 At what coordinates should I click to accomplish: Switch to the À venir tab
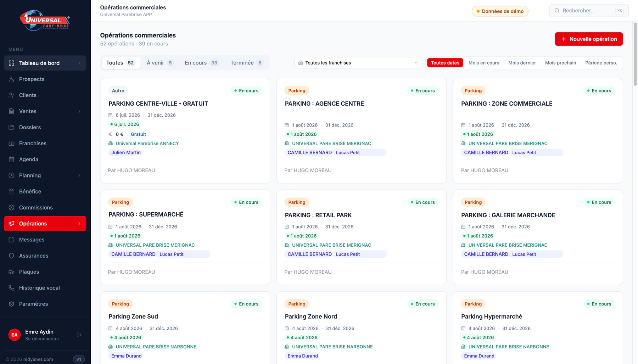pos(160,63)
